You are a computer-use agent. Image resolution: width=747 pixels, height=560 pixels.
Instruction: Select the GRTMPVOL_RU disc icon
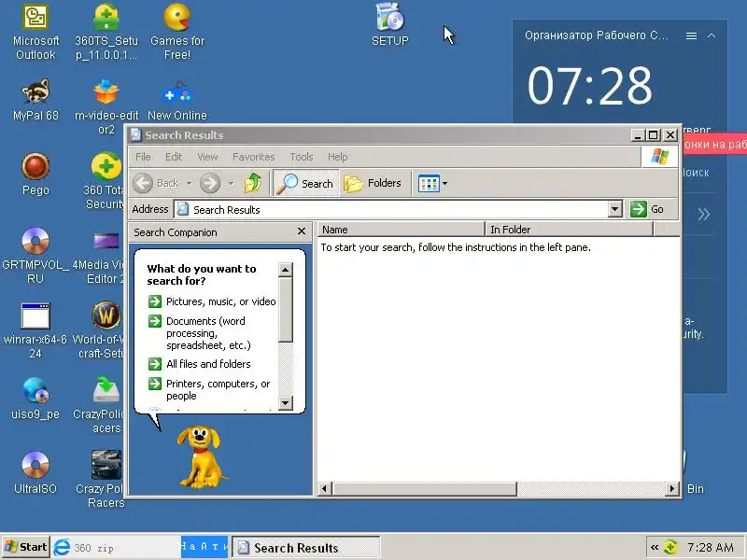coord(35,256)
